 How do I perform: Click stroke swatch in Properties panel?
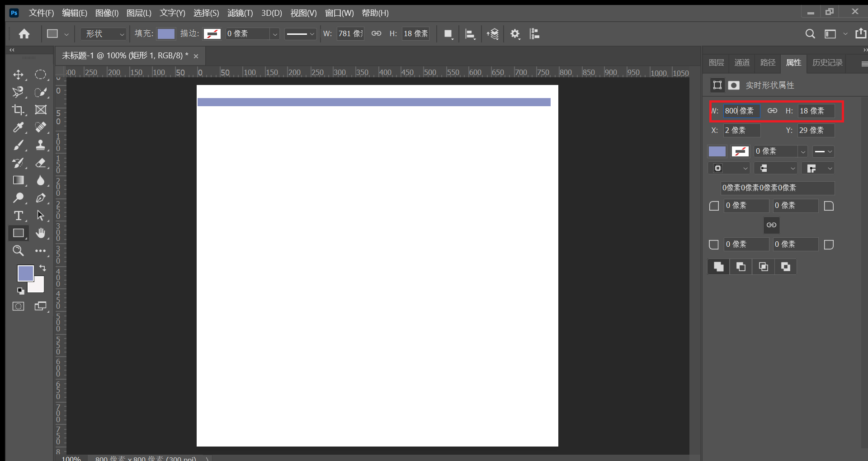click(740, 151)
